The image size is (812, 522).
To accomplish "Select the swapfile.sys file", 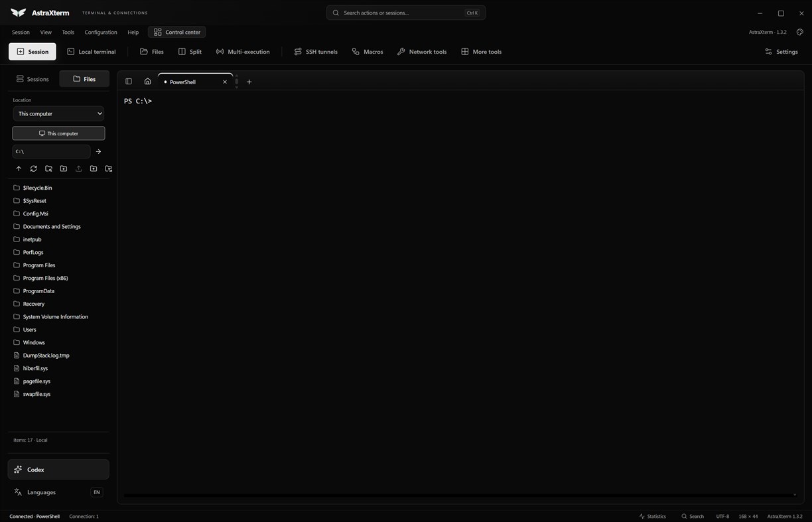I will click(58, 394).
